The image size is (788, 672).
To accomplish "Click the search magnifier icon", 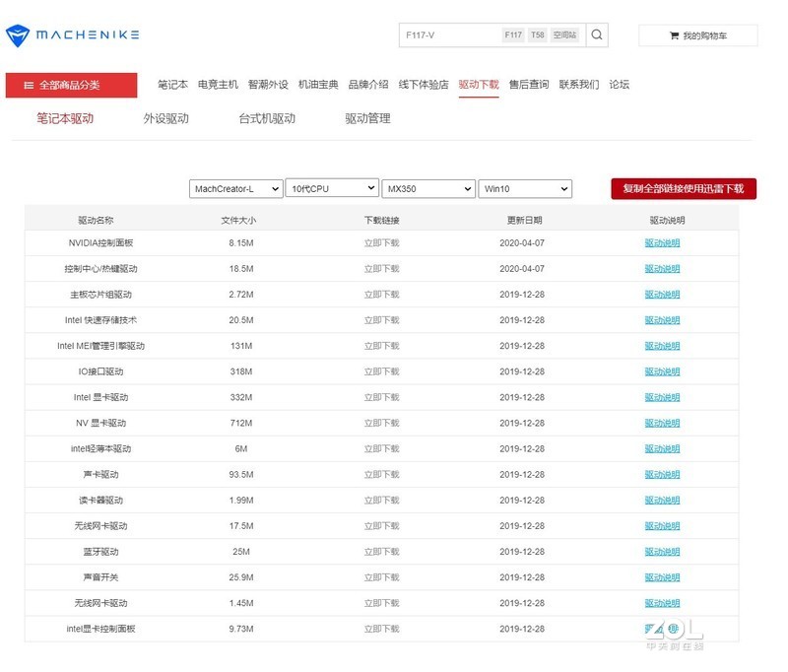I will 597,35.
